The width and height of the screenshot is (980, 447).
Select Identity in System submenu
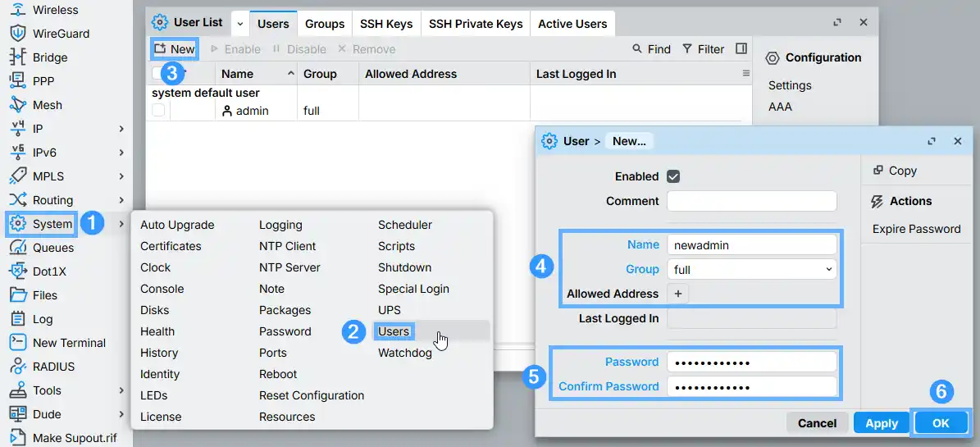pyautogui.click(x=160, y=374)
